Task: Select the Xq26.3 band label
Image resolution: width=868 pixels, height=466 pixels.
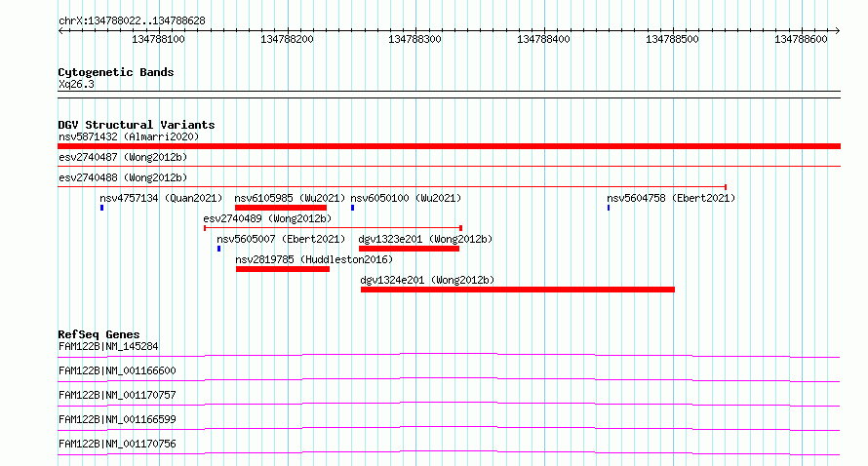Action: 76,84
